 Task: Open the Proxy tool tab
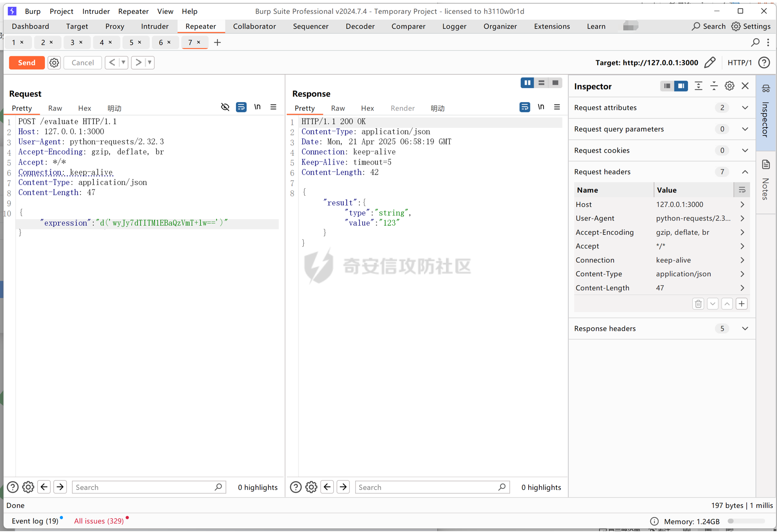click(114, 26)
